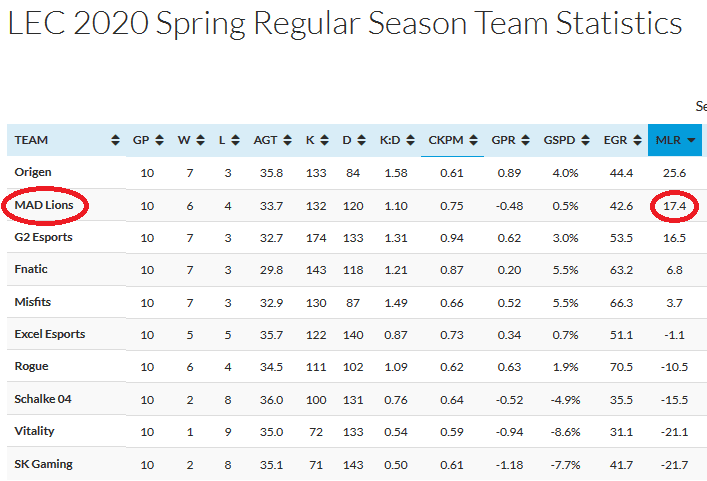The width and height of the screenshot is (707, 481).
Task: Click the K column sort arrows
Action: pos(325,140)
